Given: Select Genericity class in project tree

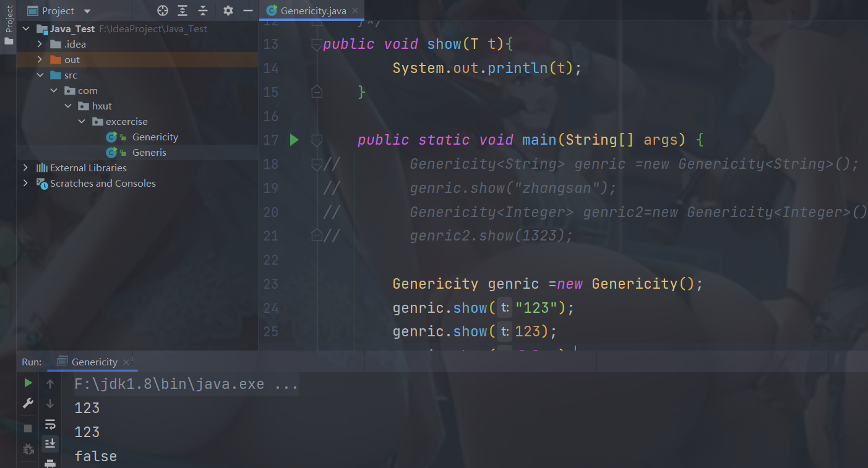Looking at the screenshot, I should coord(155,137).
